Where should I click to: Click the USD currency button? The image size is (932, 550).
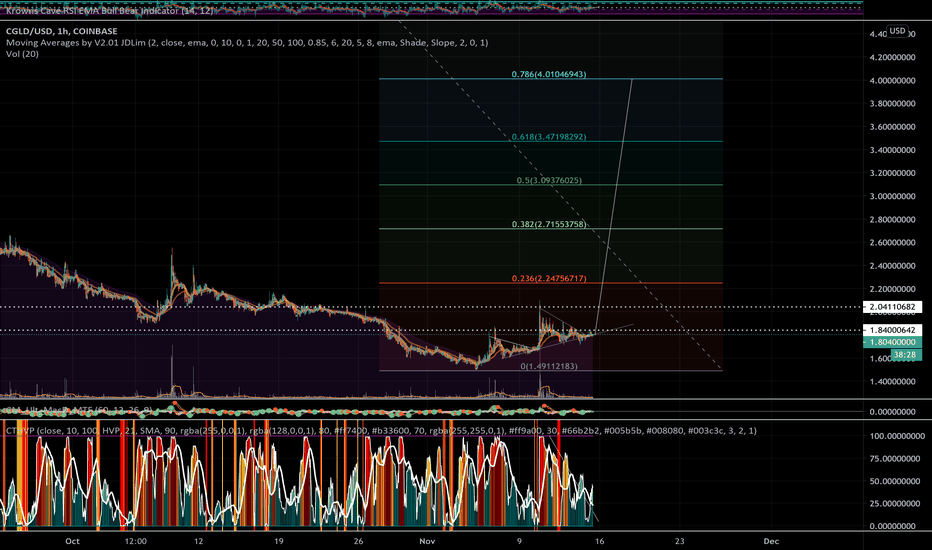click(897, 31)
